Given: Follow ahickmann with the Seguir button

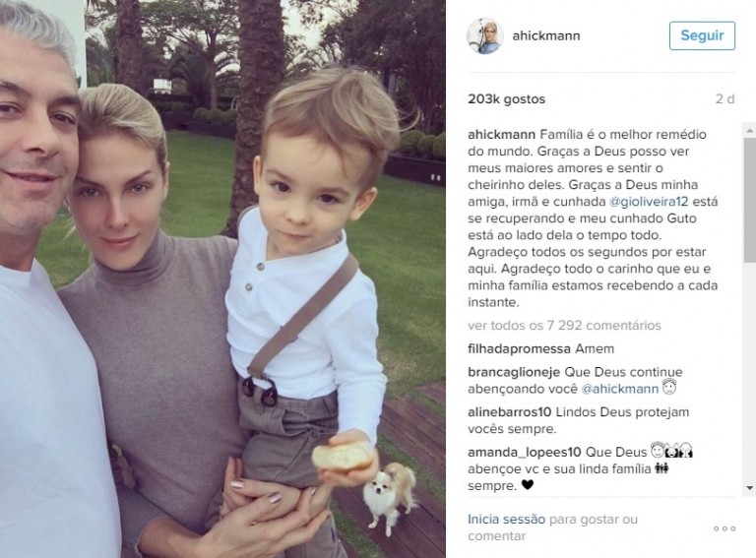Looking at the screenshot, I should 702,35.
